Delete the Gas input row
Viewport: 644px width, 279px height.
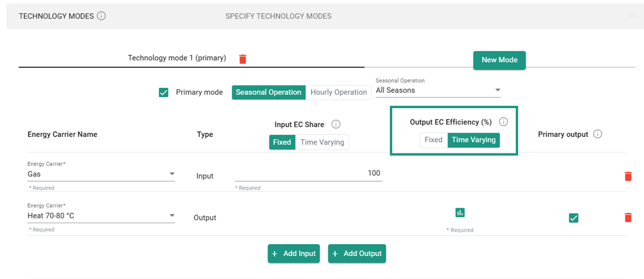tap(628, 176)
